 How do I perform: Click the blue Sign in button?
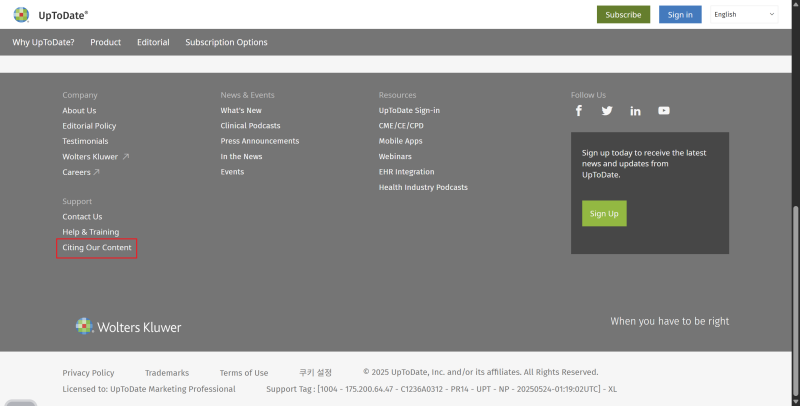click(680, 15)
